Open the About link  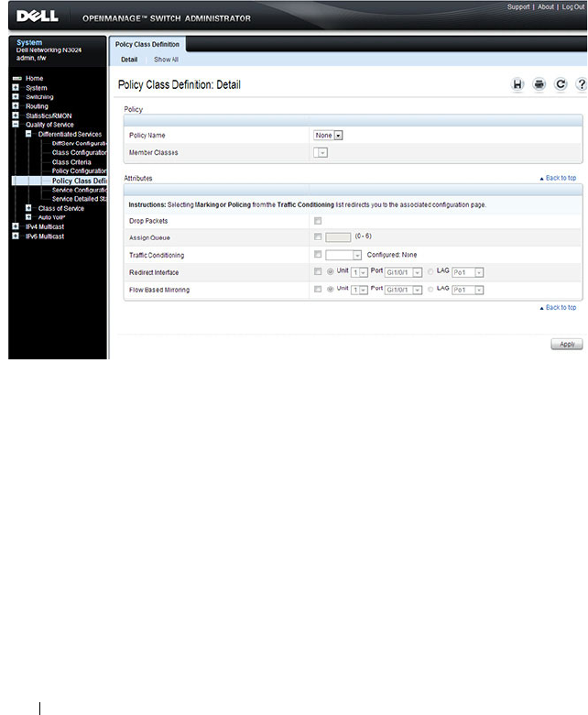pos(546,6)
